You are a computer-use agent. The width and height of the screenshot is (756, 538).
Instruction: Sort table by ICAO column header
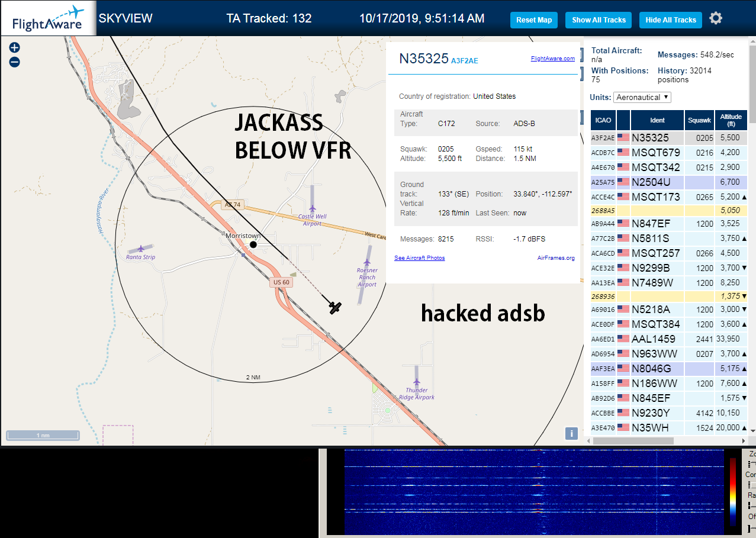point(603,120)
